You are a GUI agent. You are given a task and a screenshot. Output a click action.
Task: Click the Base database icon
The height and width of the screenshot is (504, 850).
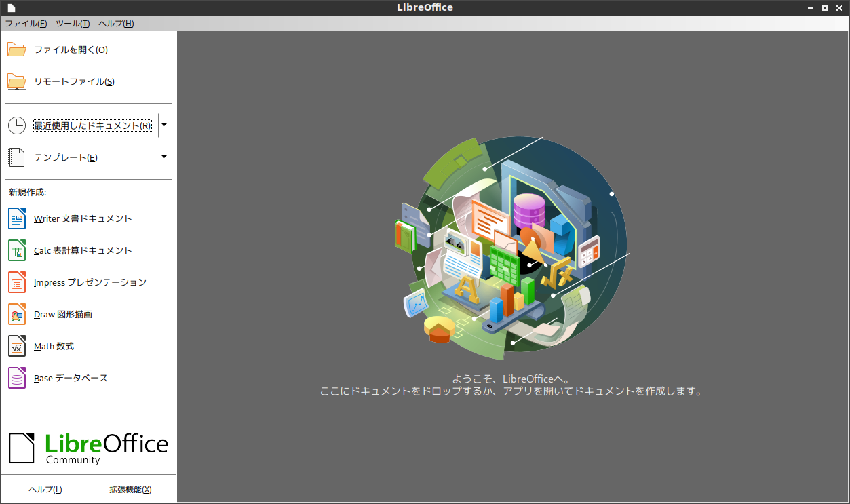pyautogui.click(x=17, y=378)
